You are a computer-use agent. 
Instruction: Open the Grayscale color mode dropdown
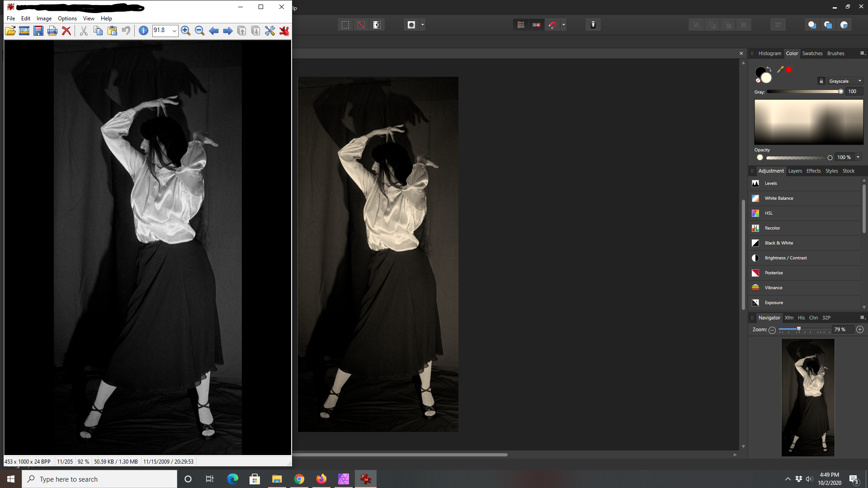point(845,81)
